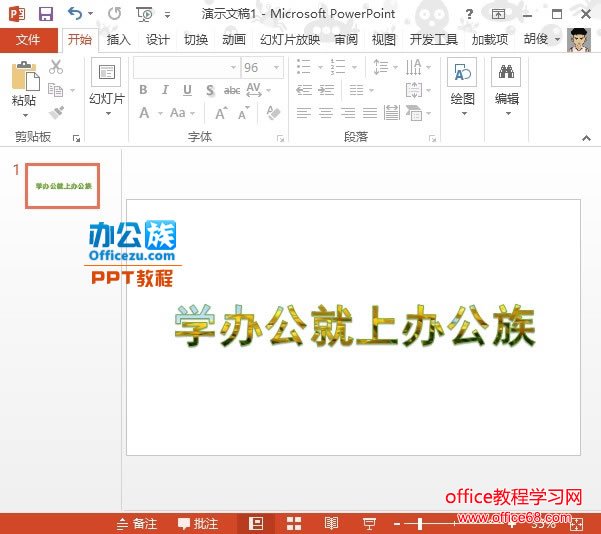
Task: Open Ribbon Display Options button
Action: pos(498,15)
